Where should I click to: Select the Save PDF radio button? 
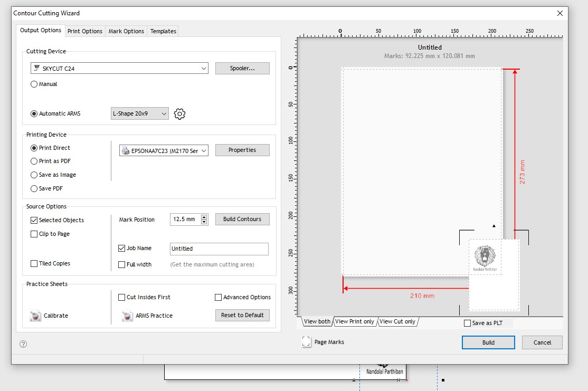[34, 188]
